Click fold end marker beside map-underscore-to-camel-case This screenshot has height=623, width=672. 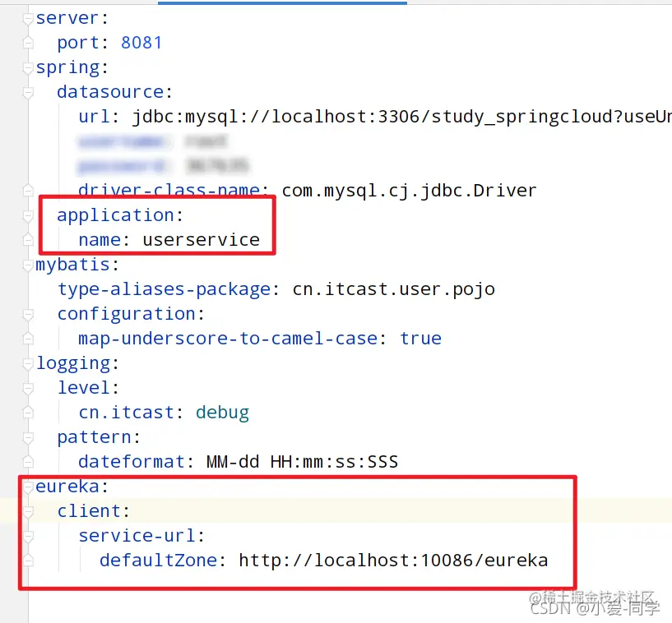28,339
